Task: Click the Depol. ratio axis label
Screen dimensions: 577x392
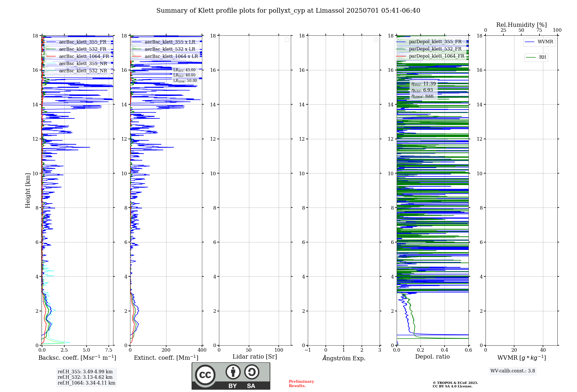Action: [432, 357]
